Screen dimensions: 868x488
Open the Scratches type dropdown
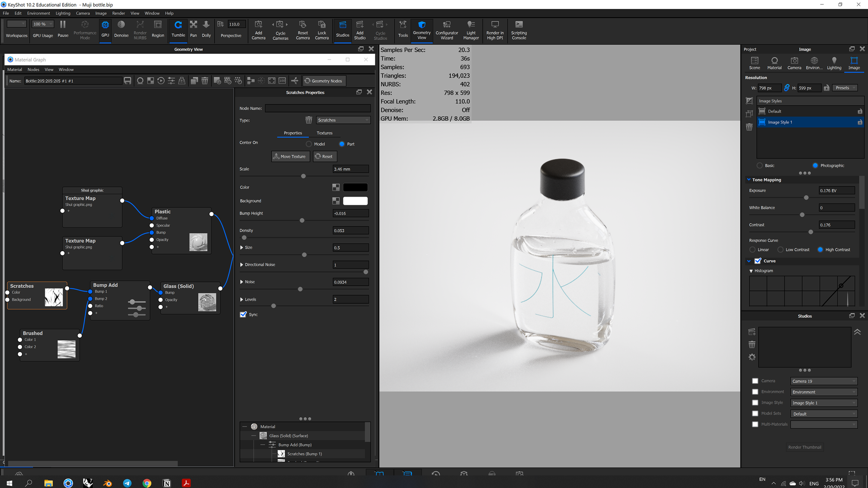(343, 120)
